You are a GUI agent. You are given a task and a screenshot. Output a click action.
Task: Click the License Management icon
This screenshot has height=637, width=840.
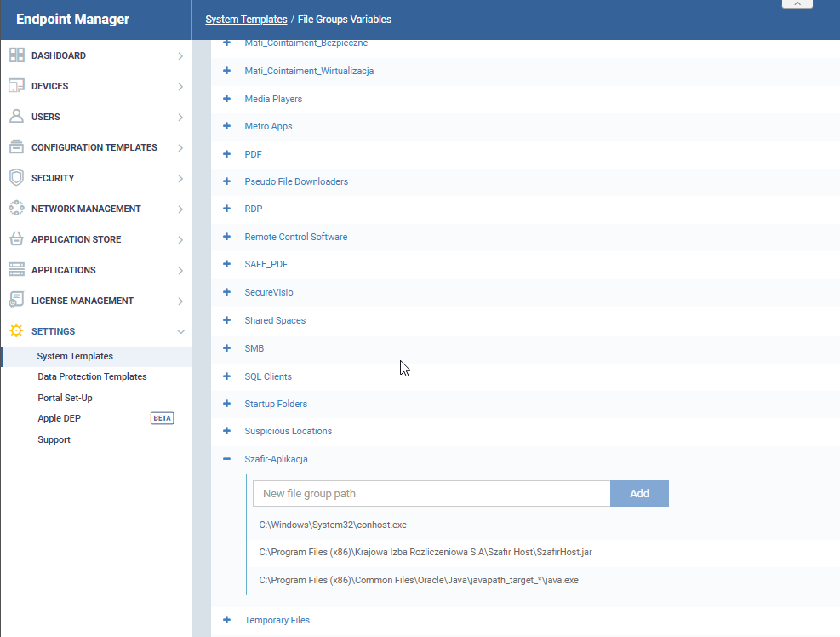coord(16,301)
